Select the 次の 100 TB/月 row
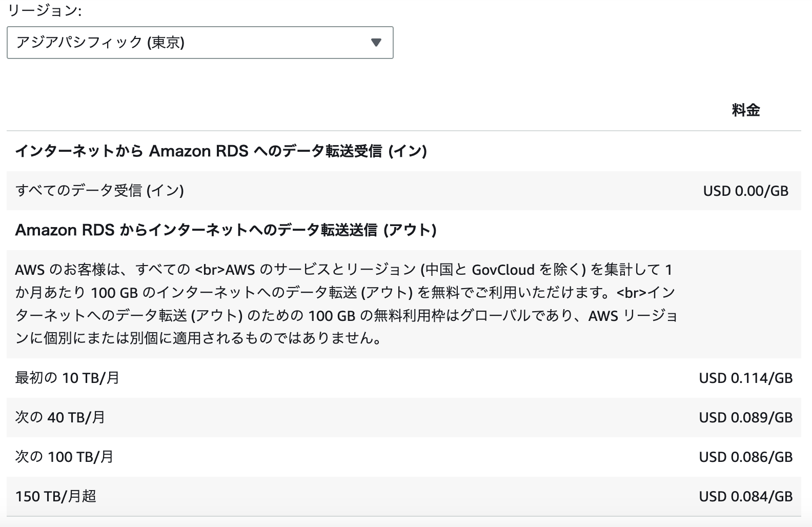Viewport: 812px width, 527px height. pos(404,457)
